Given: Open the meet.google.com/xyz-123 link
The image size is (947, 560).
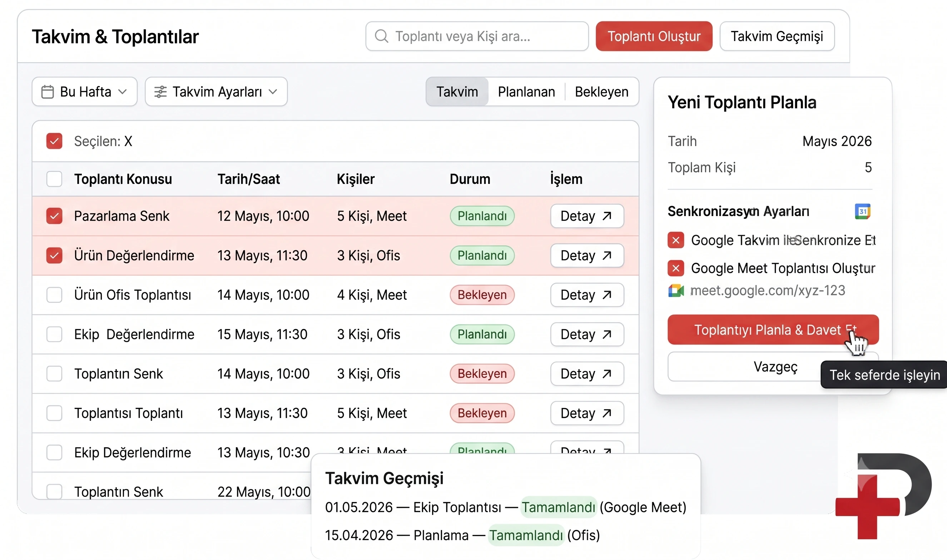Looking at the screenshot, I should coord(768,291).
